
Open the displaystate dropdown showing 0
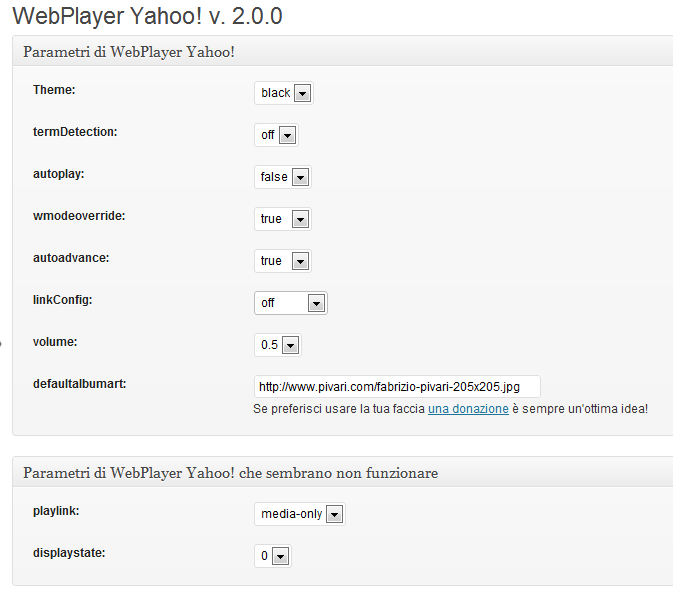pos(273,556)
